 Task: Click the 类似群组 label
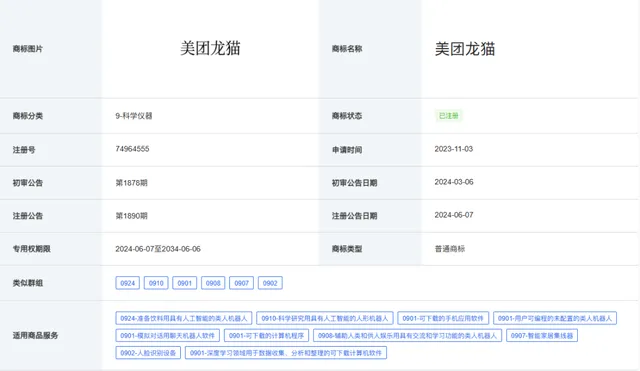[x=28, y=283]
